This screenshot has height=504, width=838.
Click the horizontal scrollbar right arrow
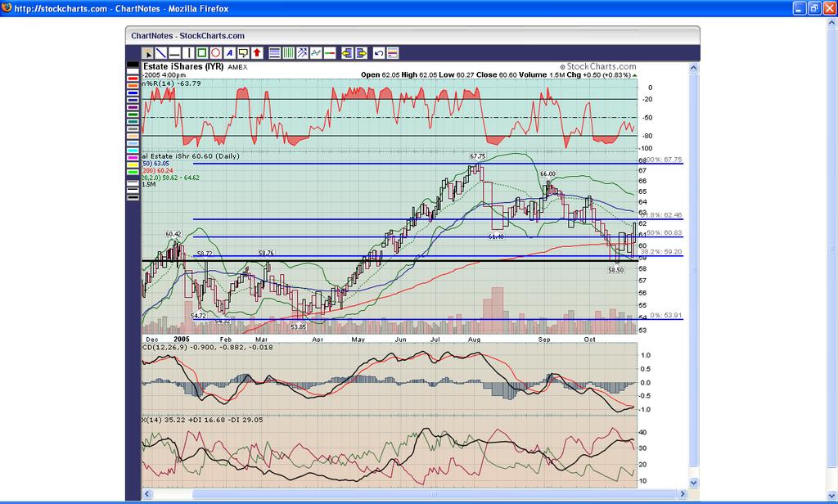682,494
